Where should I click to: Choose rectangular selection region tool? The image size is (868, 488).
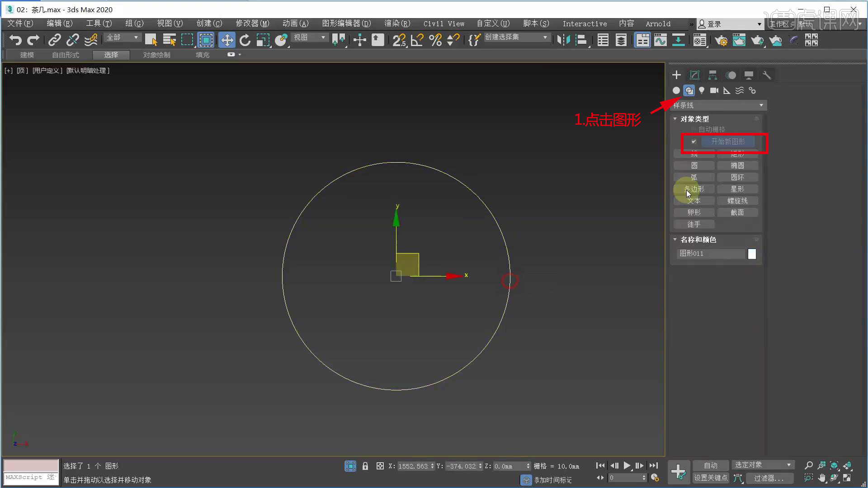[x=187, y=40]
